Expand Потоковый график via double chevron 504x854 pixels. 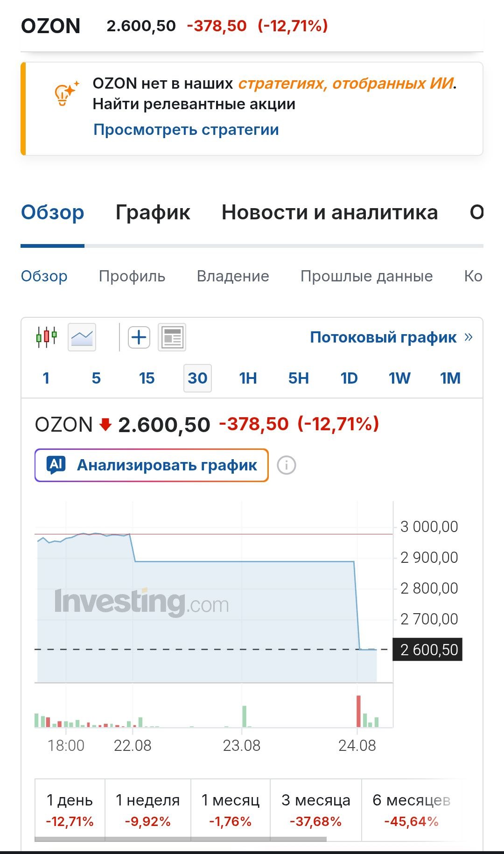pyautogui.click(x=469, y=337)
